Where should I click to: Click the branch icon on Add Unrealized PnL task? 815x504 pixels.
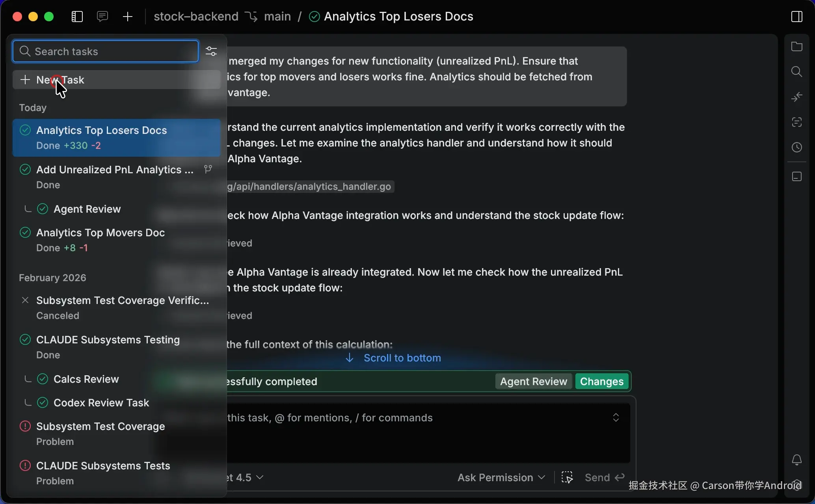208,169
